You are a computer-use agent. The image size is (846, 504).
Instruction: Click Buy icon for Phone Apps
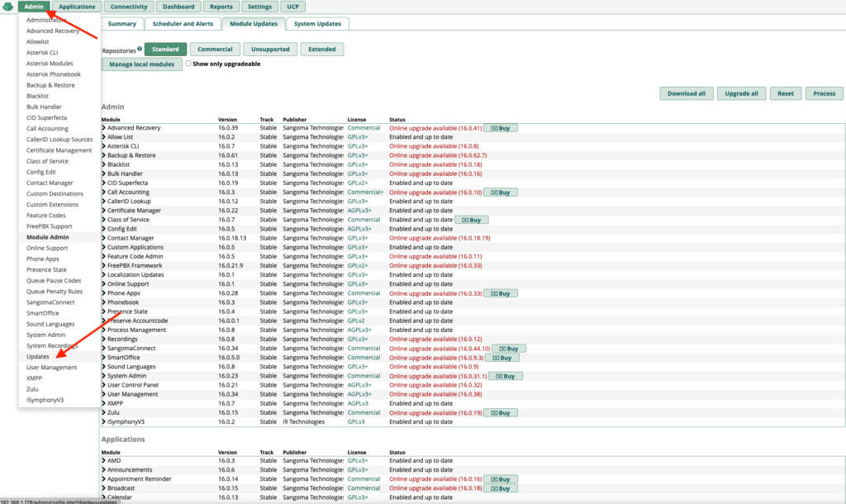500,293
